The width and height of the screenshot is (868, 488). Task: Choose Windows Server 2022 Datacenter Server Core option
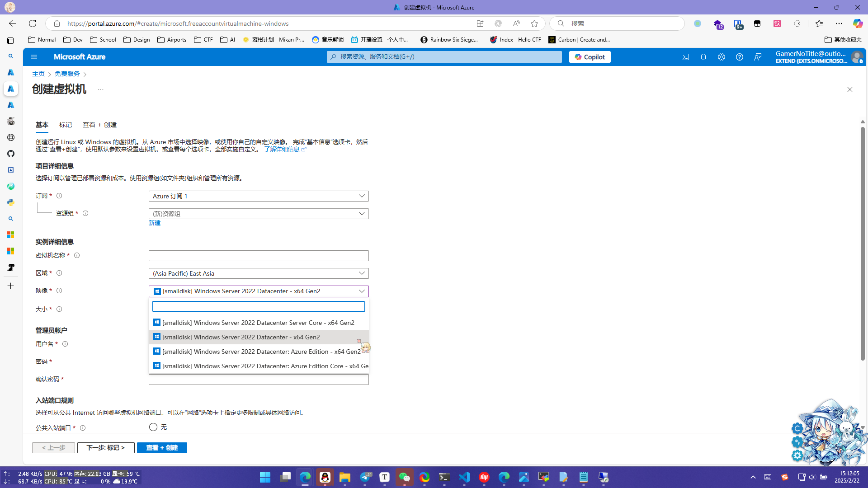pyautogui.click(x=258, y=323)
